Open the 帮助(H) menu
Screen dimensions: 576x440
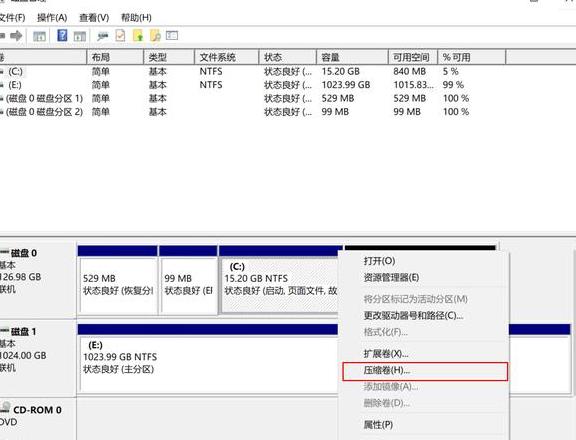click(x=136, y=17)
